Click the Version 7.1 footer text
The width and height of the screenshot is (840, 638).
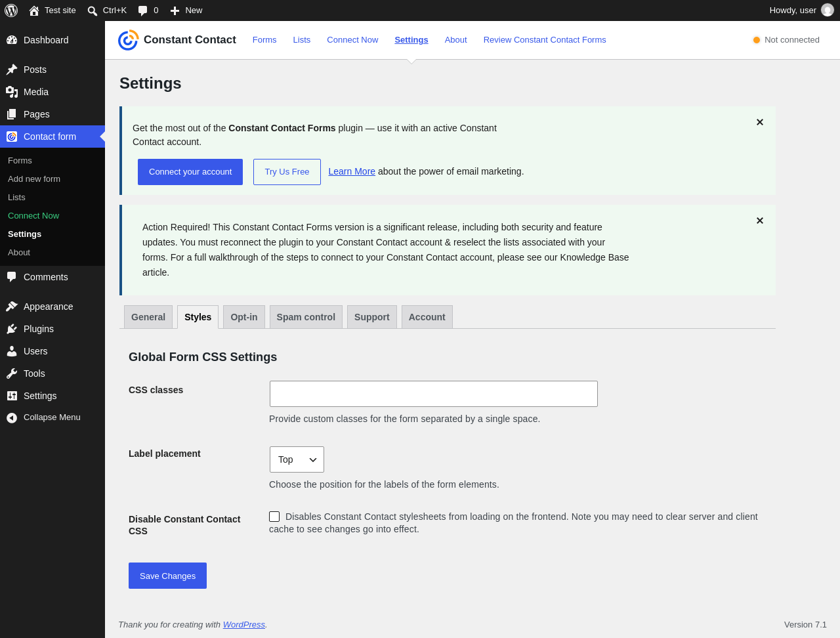[x=805, y=625]
